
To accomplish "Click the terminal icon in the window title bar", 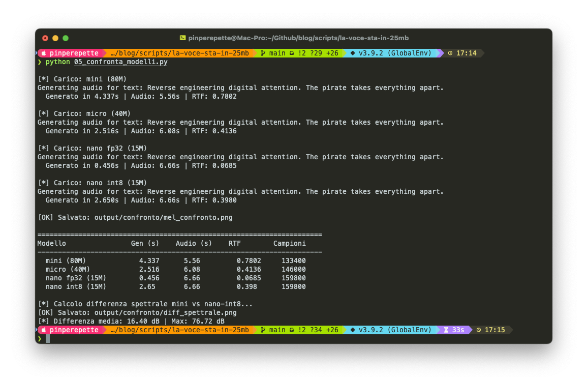I will coord(182,38).
